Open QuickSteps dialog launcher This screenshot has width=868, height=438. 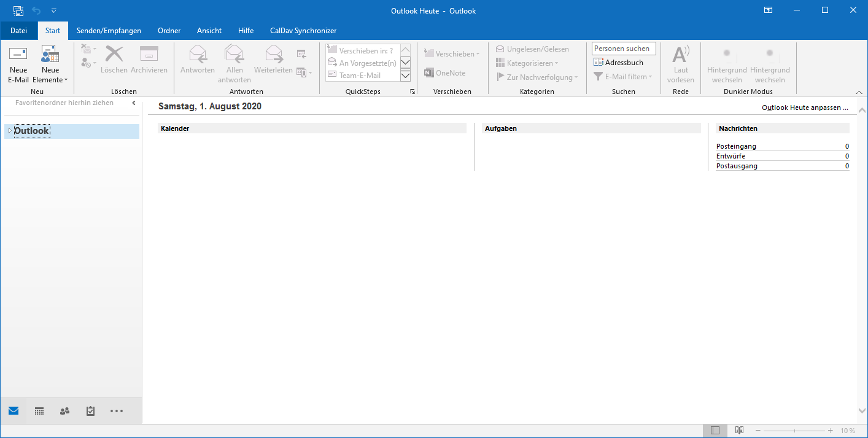413,92
